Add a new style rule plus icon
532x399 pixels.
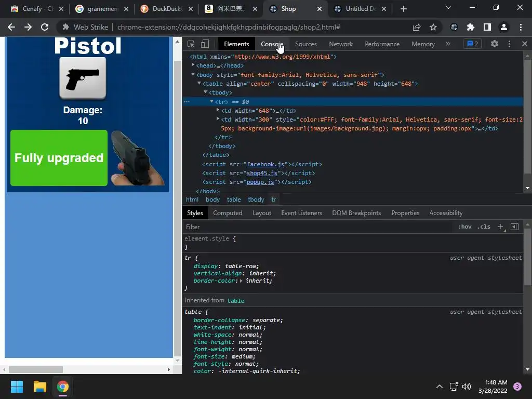click(500, 227)
